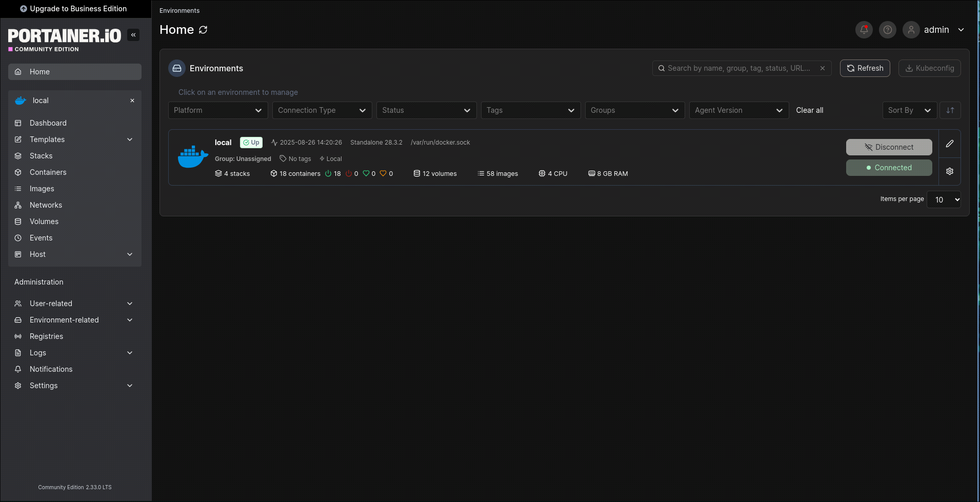Go to Registries in Administration menu
This screenshot has width=980, height=502.
click(46, 336)
